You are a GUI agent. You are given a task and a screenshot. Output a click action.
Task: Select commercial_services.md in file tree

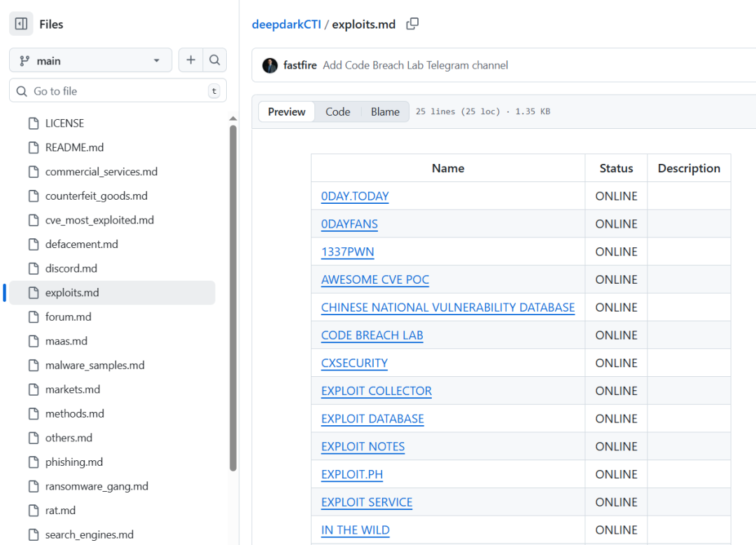tap(112, 172)
